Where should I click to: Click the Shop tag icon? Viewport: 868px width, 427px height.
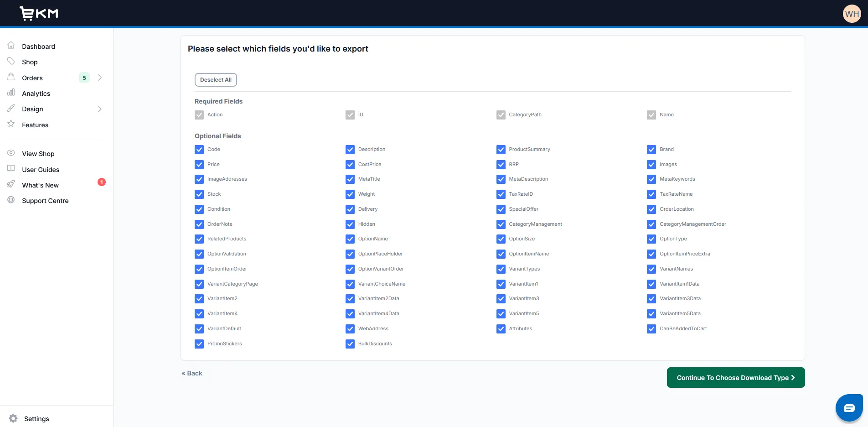pyautogui.click(x=11, y=61)
